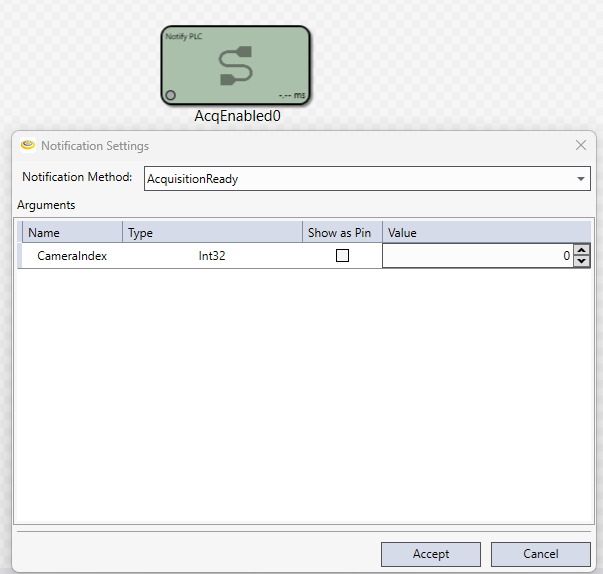Click the Show as Pin column header
Image resolution: width=603 pixels, height=574 pixels.
coord(340,233)
